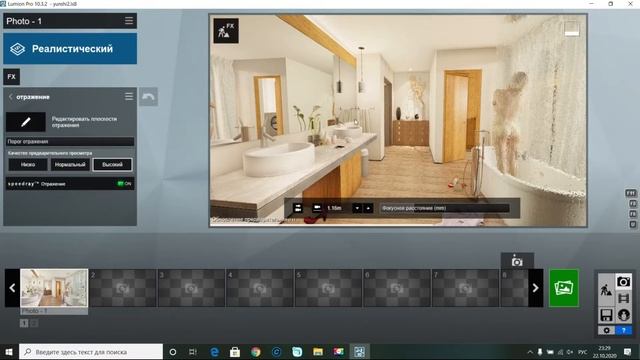The height and width of the screenshot is (360, 640).
Task: Select the Photo - 1 thumbnail
Action: pyautogui.click(x=54, y=288)
